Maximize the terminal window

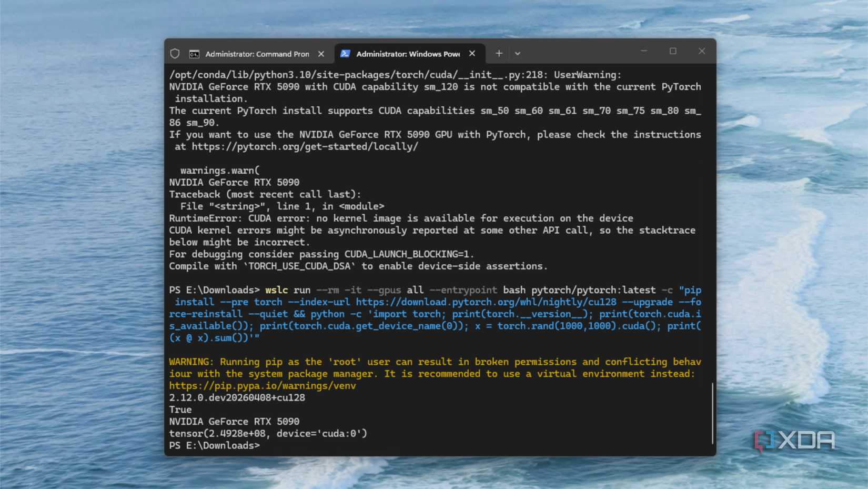click(673, 51)
